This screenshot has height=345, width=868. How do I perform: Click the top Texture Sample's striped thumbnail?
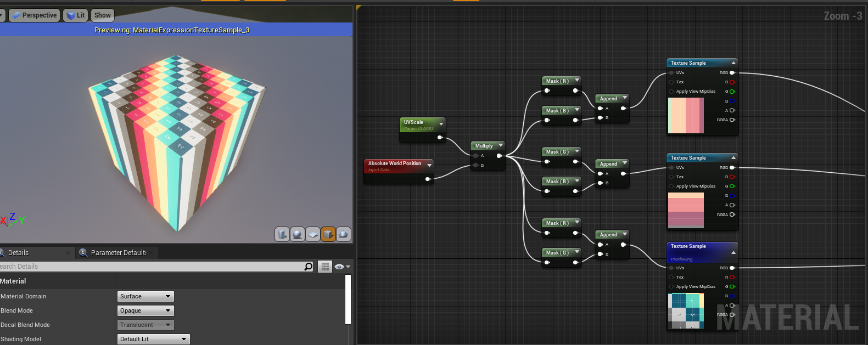pyautogui.click(x=686, y=115)
